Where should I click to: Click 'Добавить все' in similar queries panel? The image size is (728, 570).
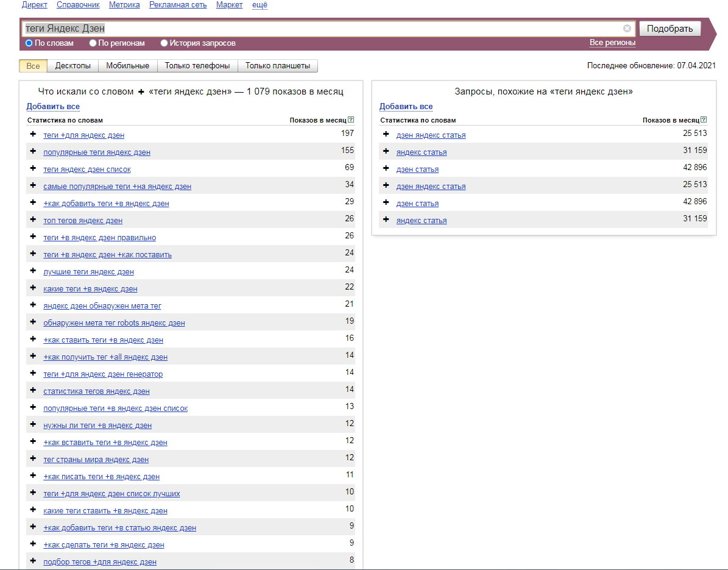coord(406,107)
